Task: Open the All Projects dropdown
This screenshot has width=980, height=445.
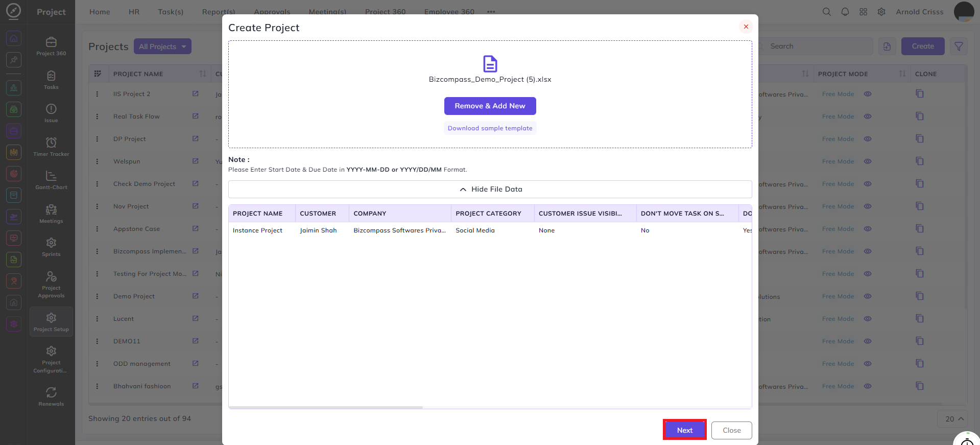Action: (162, 46)
